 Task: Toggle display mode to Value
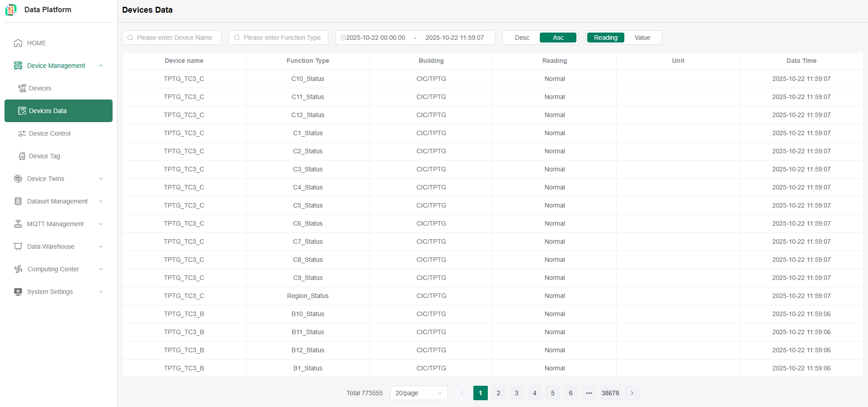point(642,38)
